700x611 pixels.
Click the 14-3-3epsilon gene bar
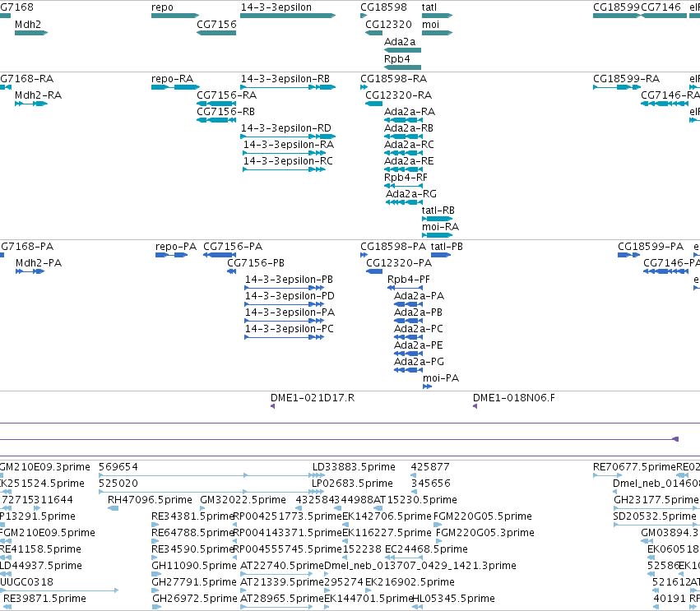click(288, 16)
